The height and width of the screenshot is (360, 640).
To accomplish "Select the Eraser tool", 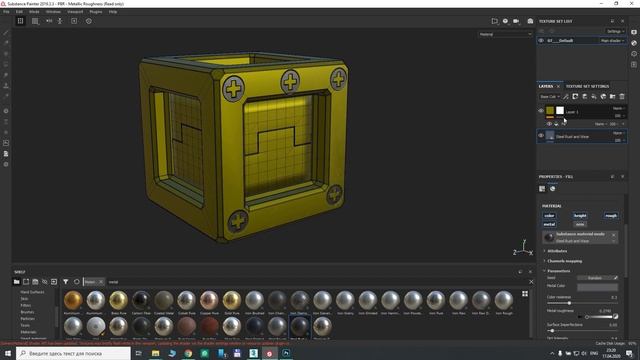I will click(x=6, y=43).
